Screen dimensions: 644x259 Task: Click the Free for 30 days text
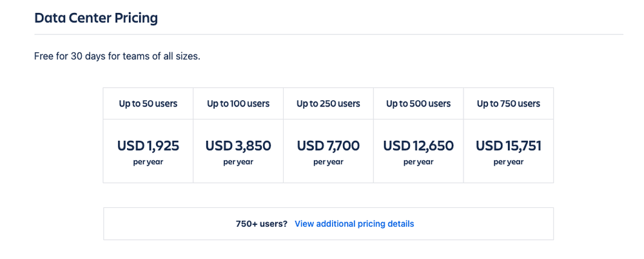click(117, 56)
